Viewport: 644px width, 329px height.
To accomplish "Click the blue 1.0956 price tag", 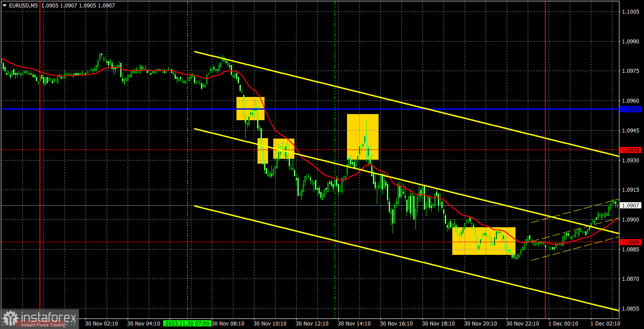I will click(x=631, y=109).
